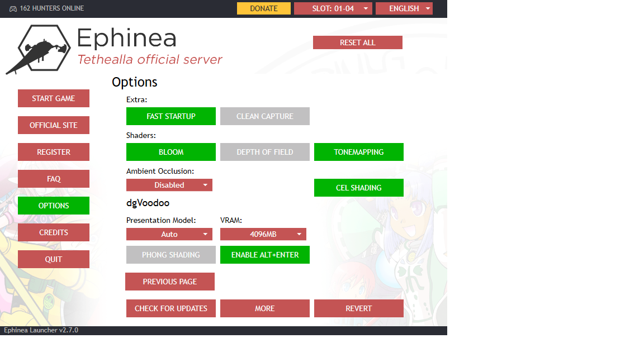The image size is (644, 362).
Task: Enable the Clean Capture option
Action: pos(265,116)
